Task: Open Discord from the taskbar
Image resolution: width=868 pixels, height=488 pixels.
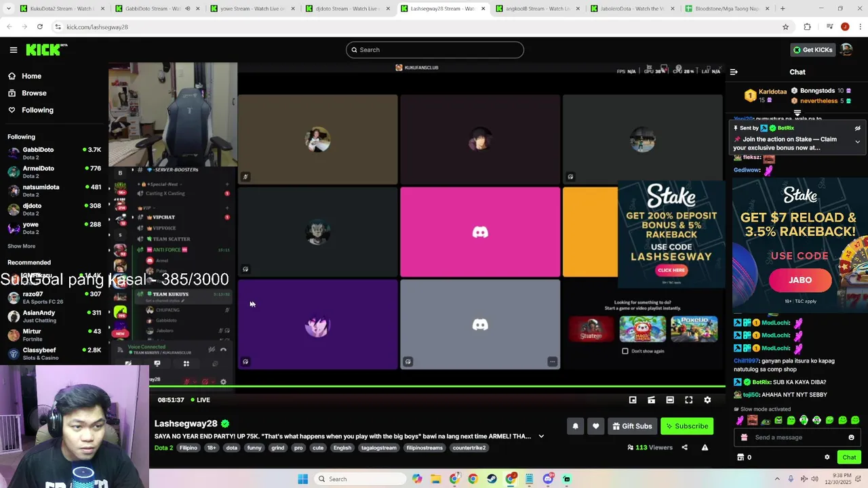Action: tap(548, 479)
